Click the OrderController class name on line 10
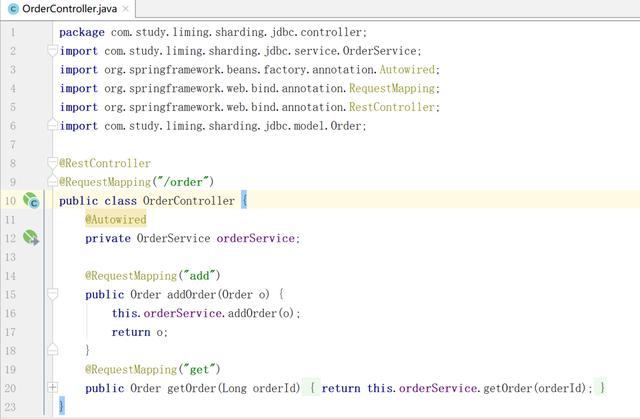640x419 pixels. pos(189,201)
